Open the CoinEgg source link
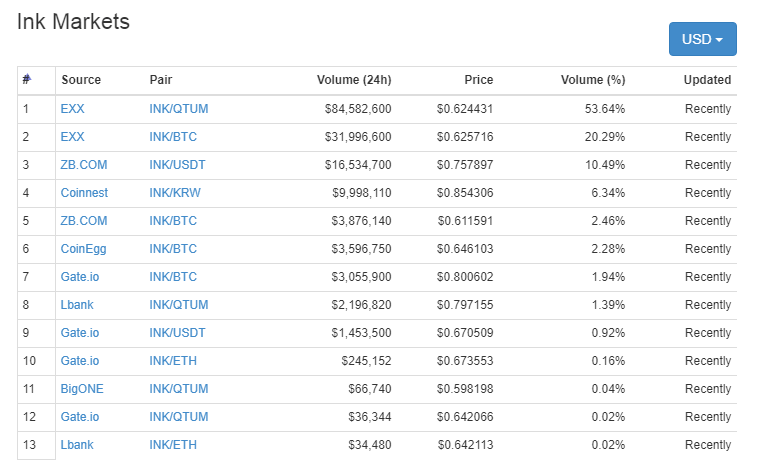Screen dimensions: 757x471 tap(83, 249)
